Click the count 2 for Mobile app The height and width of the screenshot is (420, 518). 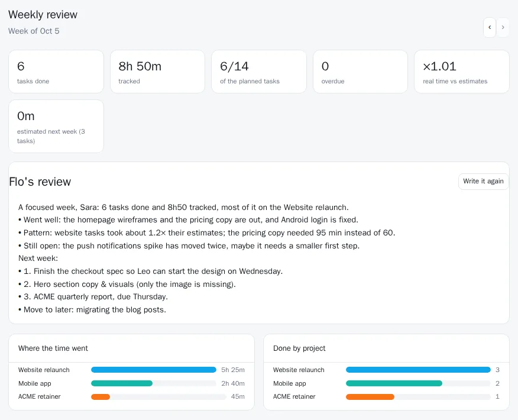[497, 384]
